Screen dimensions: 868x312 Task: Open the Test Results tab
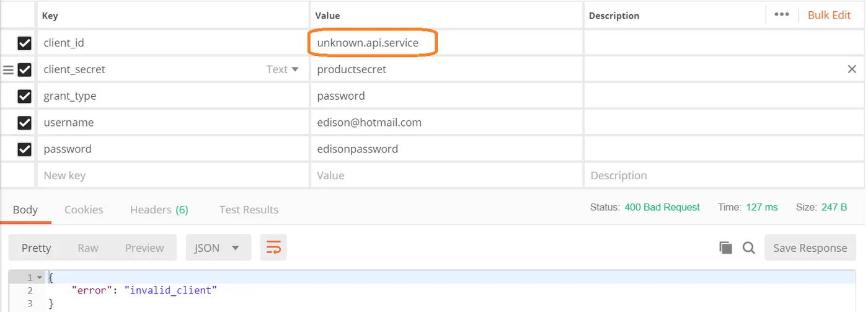[x=249, y=210]
